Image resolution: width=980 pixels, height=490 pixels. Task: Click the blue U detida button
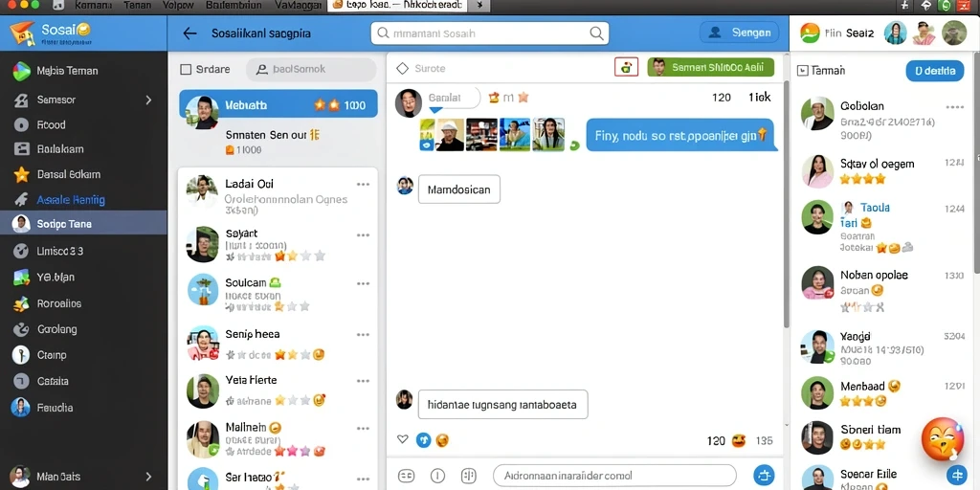(x=934, y=71)
